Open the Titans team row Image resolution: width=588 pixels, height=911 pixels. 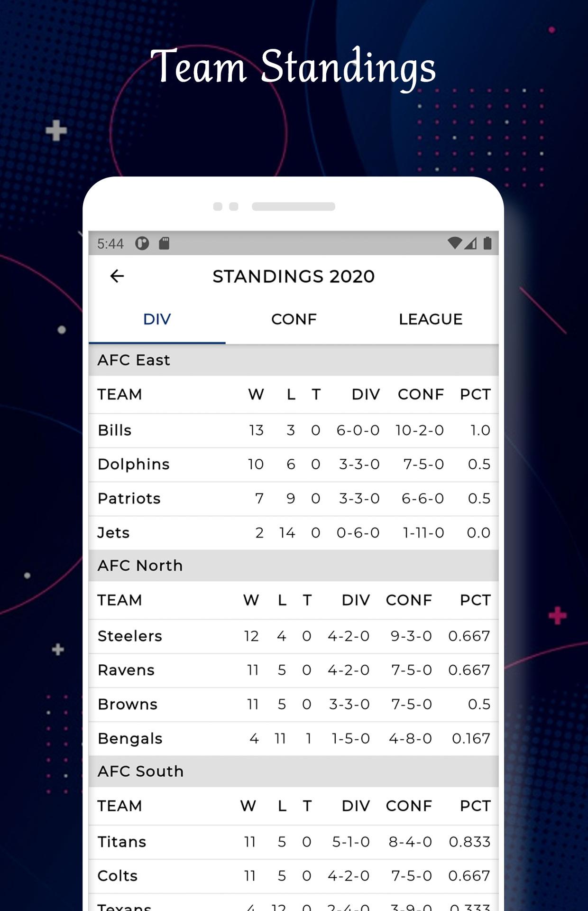pyautogui.click(x=294, y=842)
